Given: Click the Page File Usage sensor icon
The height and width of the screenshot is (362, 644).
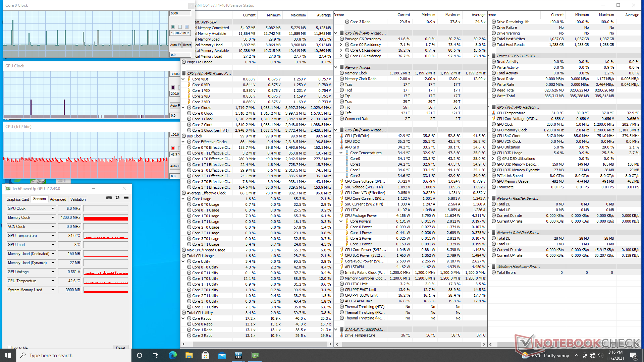Looking at the screenshot, I should pos(184,62).
